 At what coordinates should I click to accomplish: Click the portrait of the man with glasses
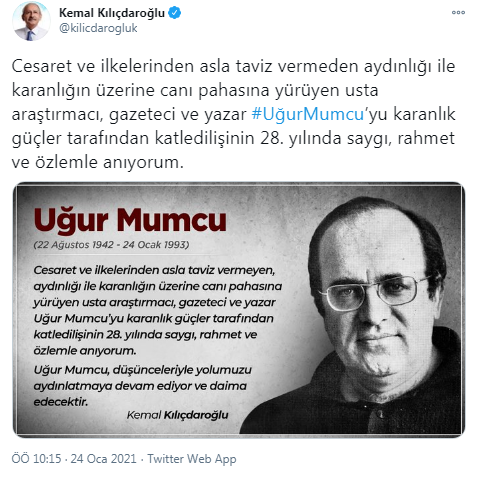[367, 313]
